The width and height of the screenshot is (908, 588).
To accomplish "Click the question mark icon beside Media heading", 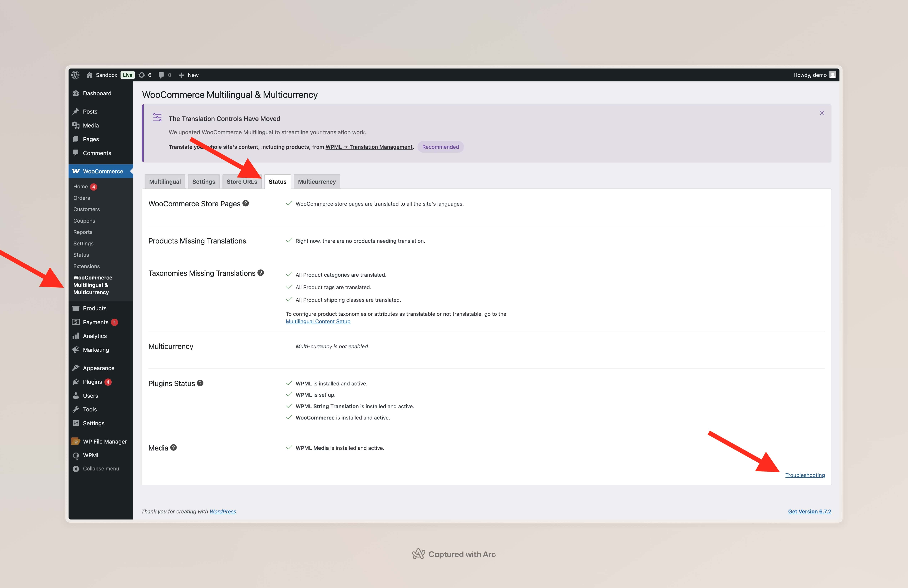I will point(174,447).
